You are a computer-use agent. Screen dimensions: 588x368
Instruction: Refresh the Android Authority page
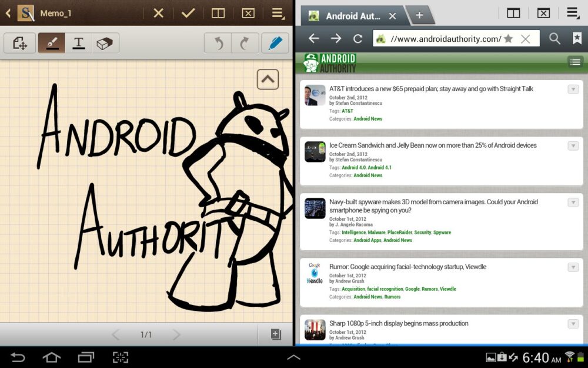[358, 38]
